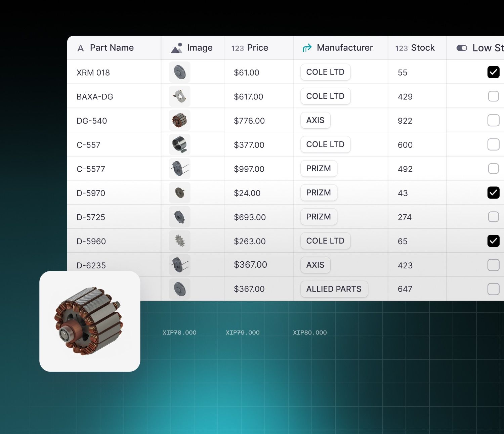Screen dimensions: 504x434
Task: Click the toggle icon in Low Stock header
Action: coord(462,48)
